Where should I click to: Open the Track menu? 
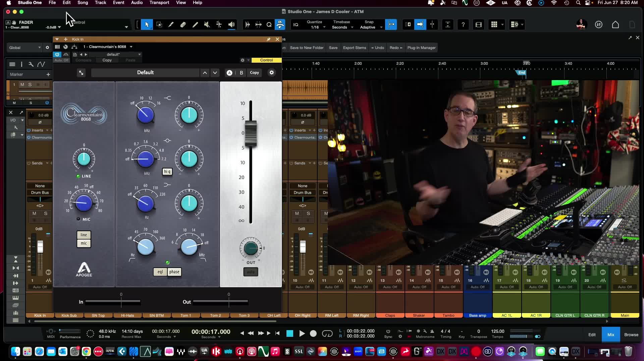click(100, 3)
